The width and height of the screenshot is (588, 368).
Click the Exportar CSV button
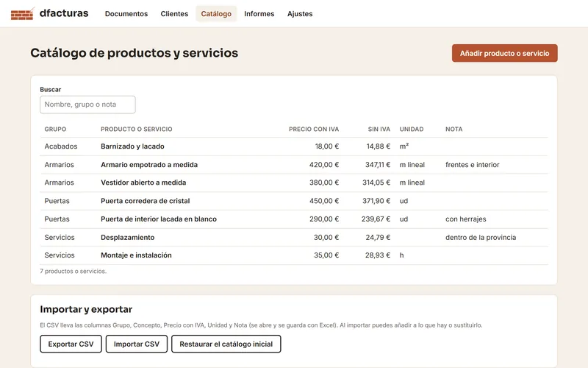point(71,344)
